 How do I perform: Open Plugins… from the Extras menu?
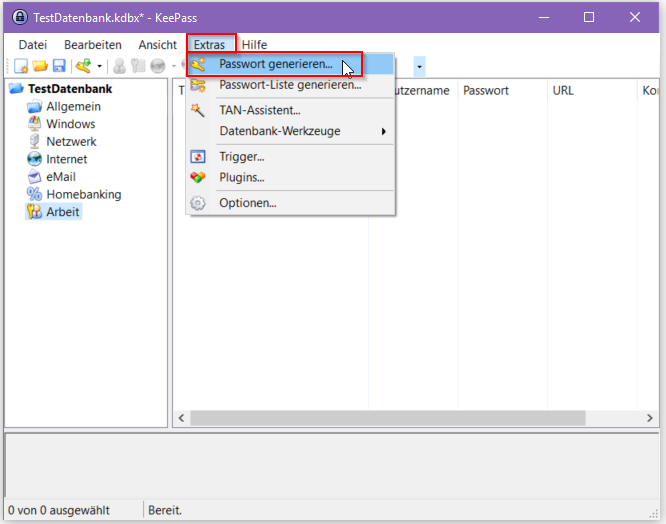[x=291, y=177]
